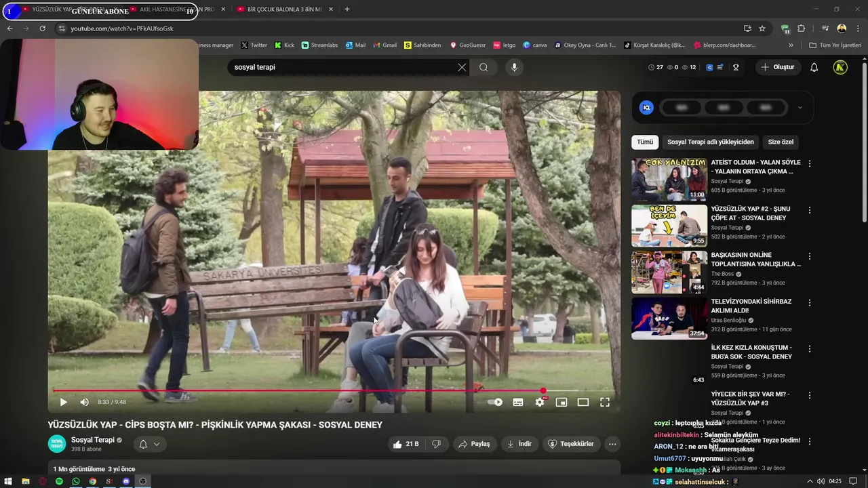This screenshot has height=488, width=868.
Task: Click the Teşekkürler button
Action: 571,444
